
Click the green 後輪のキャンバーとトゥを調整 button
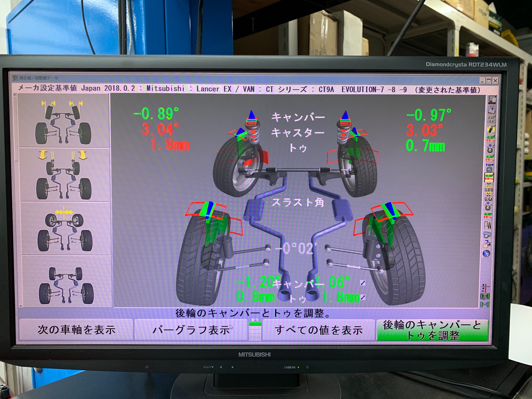click(x=432, y=330)
